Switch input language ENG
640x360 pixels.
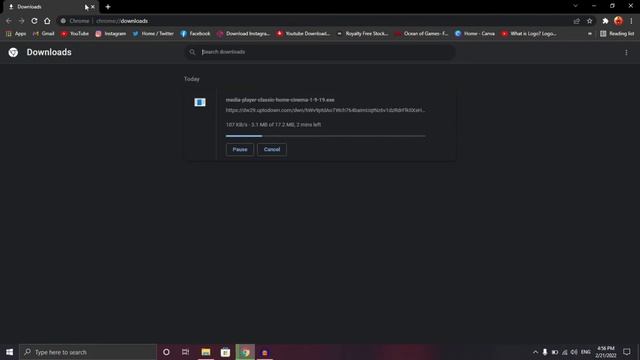click(586, 352)
